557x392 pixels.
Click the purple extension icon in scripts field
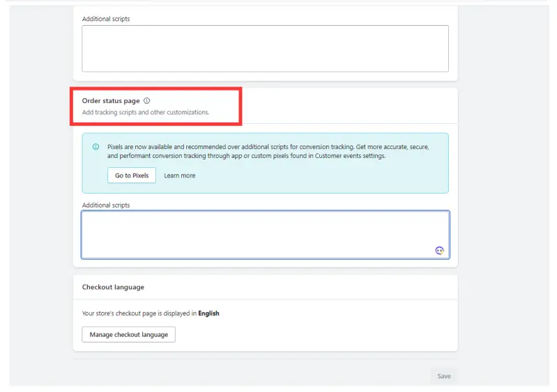point(439,250)
